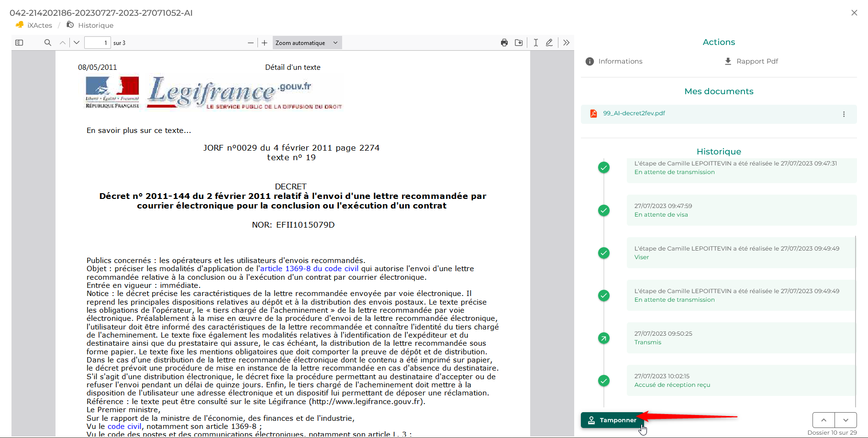The height and width of the screenshot is (438, 868).
Task: Go to next page arrow
Action: (77, 43)
